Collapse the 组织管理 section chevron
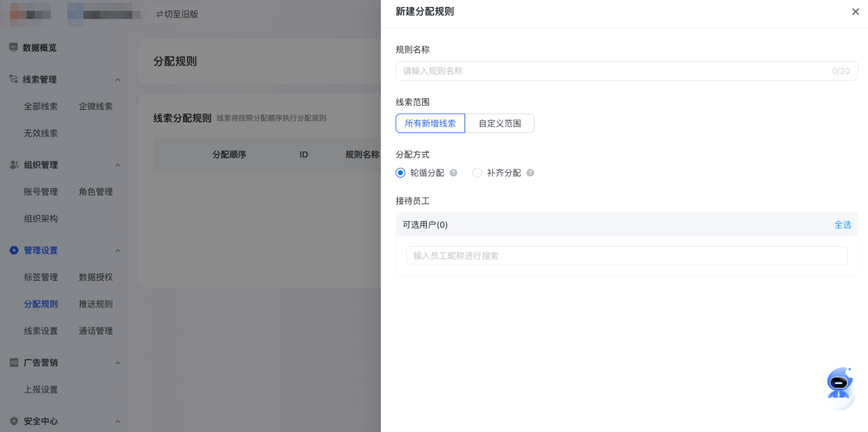This screenshot has width=868, height=432. click(119, 165)
